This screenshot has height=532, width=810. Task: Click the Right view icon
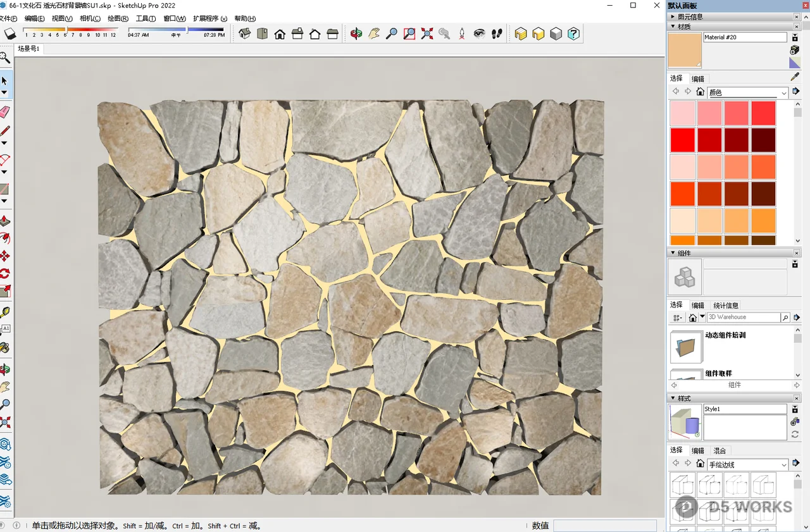pos(297,34)
